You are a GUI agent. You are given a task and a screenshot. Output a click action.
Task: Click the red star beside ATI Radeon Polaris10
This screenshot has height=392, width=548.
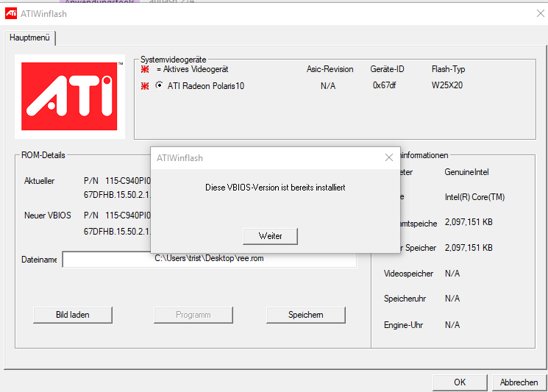tap(145, 85)
